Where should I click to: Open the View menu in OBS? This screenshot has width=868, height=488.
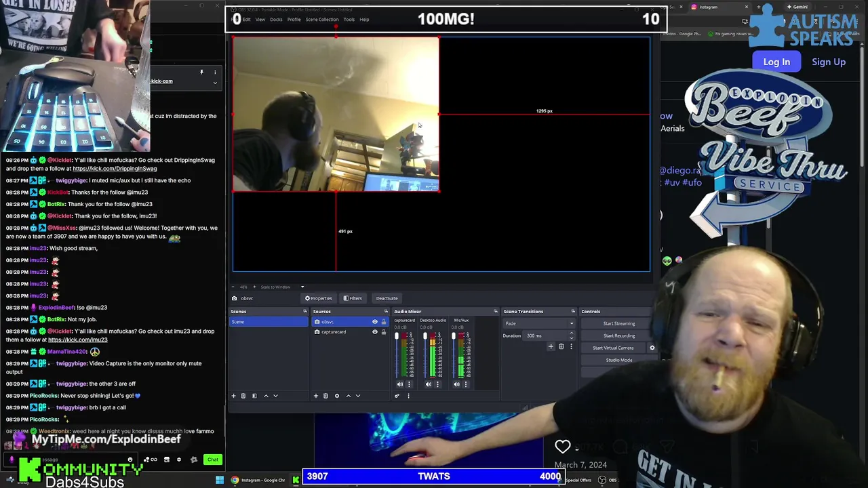coord(260,20)
